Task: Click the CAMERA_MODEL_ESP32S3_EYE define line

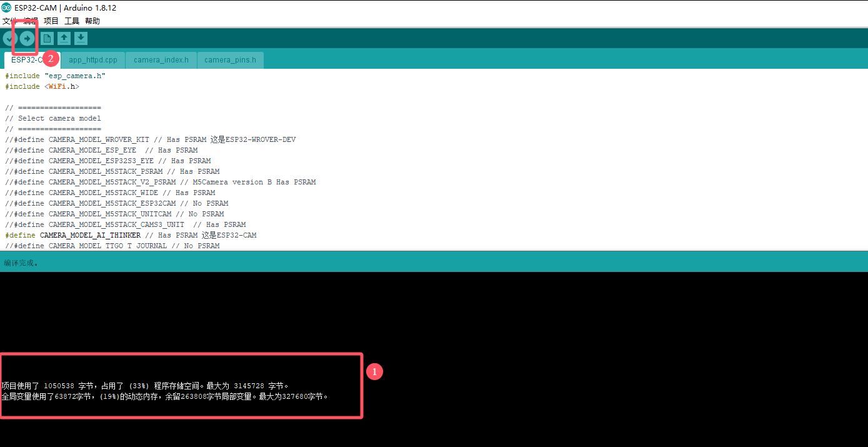Action: coord(108,161)
